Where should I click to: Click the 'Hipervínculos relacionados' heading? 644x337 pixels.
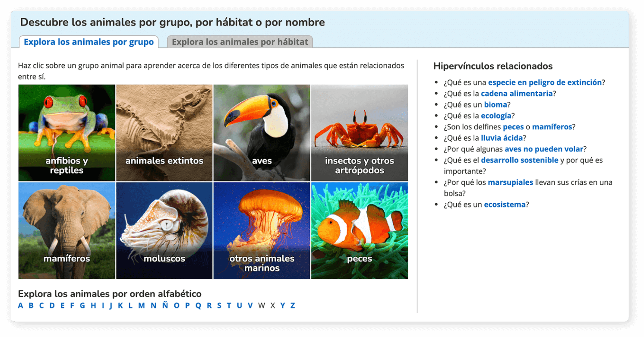(493, 66)
